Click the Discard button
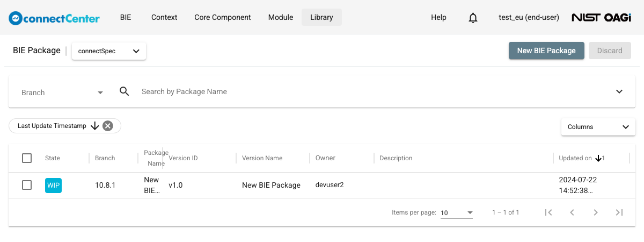This screenshot has width=644, height=242. click(610, 51)
